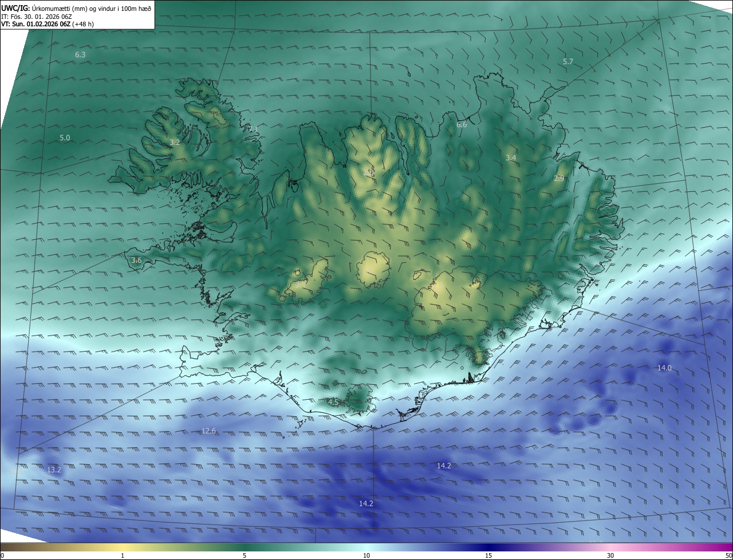Viewport: 733px width, 560px height.
Task: Click the 50 tick label on the color scale
Action: tap(728, 555)
